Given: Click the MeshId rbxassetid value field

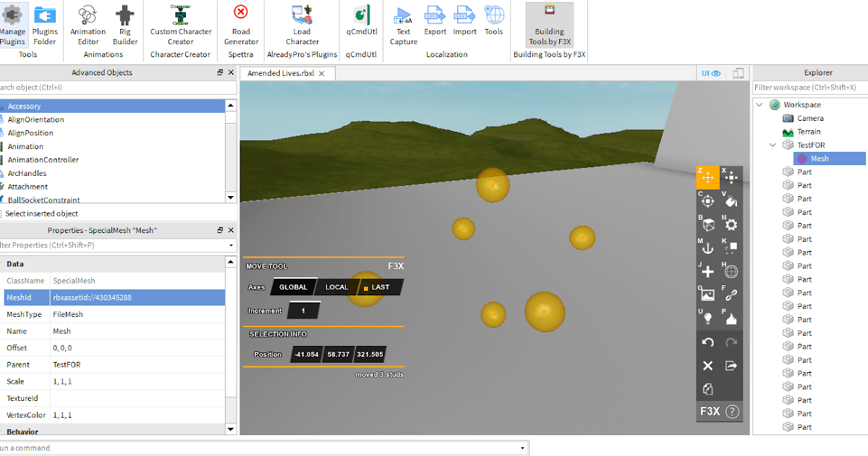Looking at the screenshot, I should point(137,297).
